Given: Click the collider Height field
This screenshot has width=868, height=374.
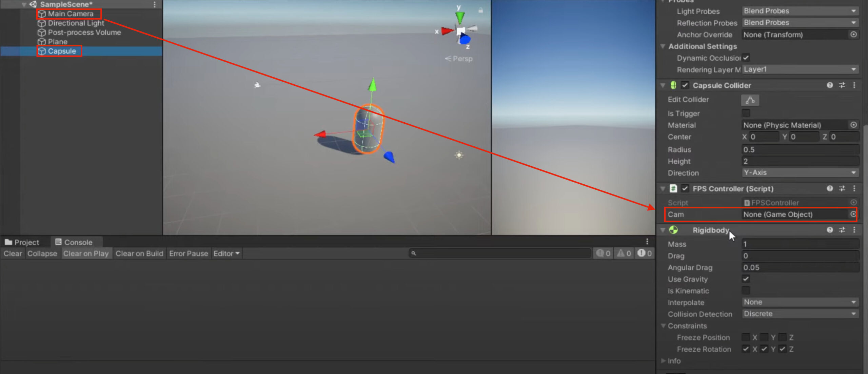Looking at the screenshot, I should pyautogui.click(x=800, y=161).
